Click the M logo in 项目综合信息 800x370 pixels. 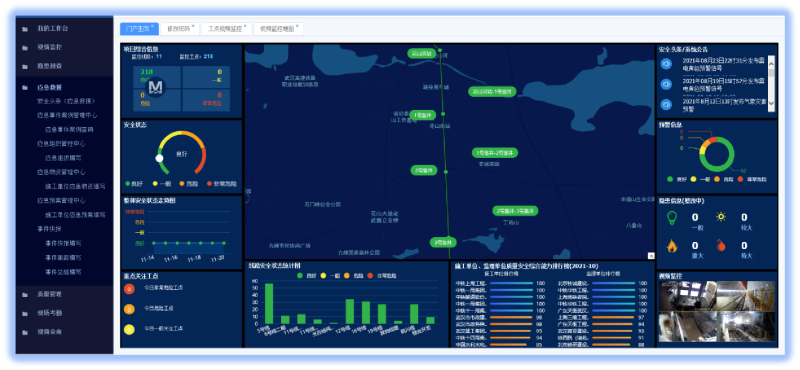point(156,87)
